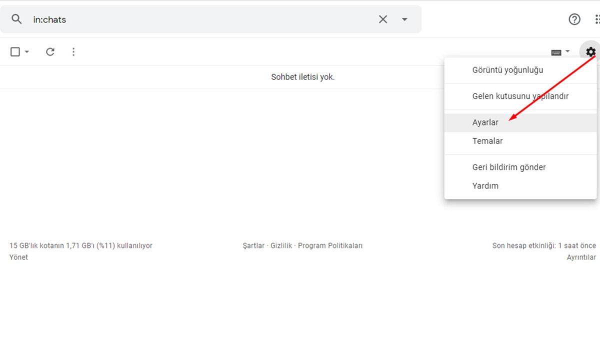Viewport: 600px width, 364px height.
Task: Open Gmail settings via gear icon
Action: pyautogui.click(x=590, y=51)
